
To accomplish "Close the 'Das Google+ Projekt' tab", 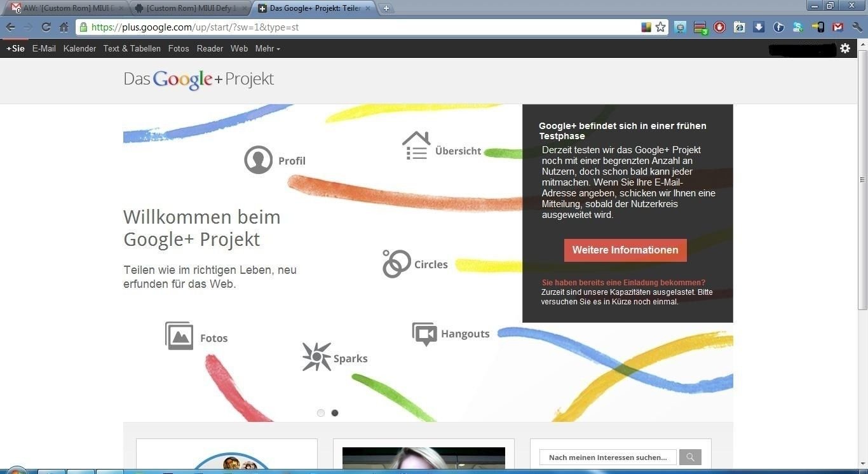I will pos(369,8).
